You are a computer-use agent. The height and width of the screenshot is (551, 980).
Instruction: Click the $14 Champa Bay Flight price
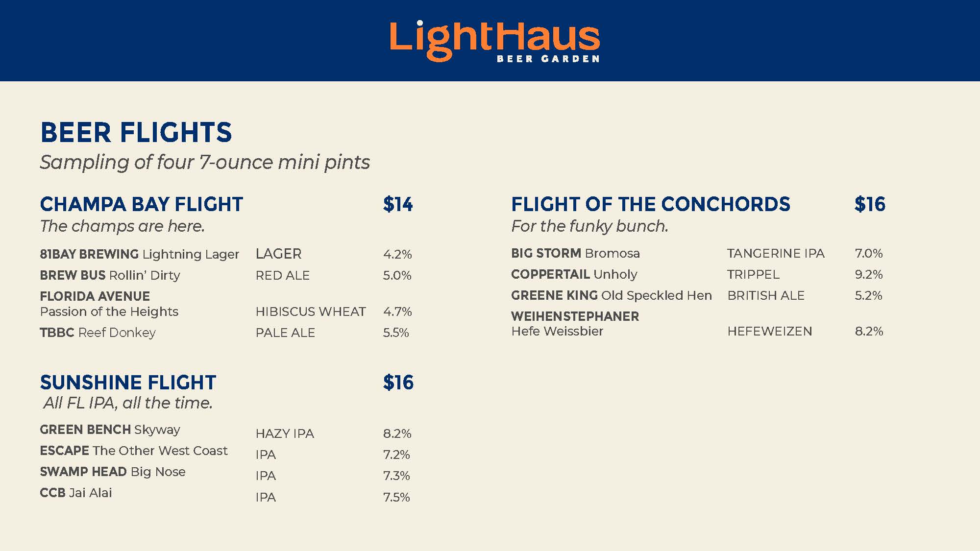pyautogui.click(x=397, y=204)
